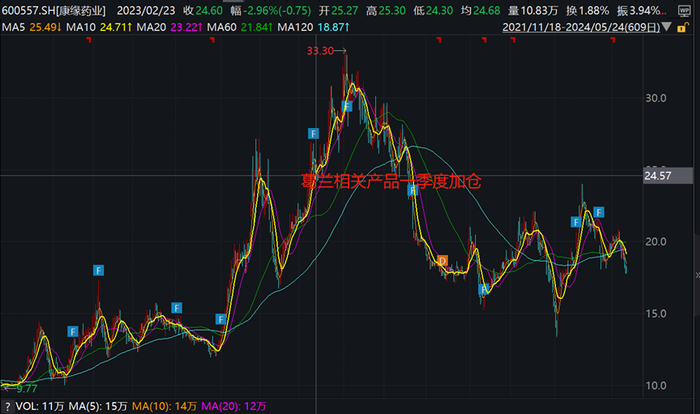
Task: Click the orange D dividend marker
Action: point(442,261)
